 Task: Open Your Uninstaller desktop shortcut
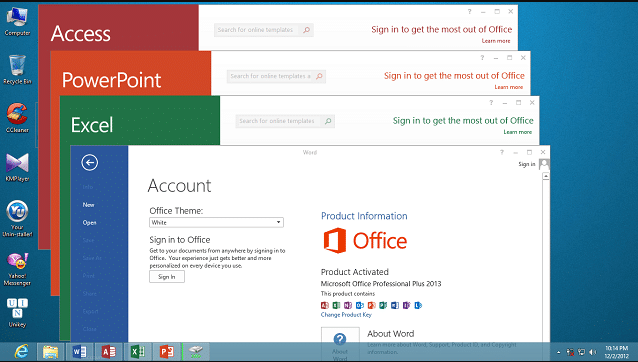(x=17, y=218)
